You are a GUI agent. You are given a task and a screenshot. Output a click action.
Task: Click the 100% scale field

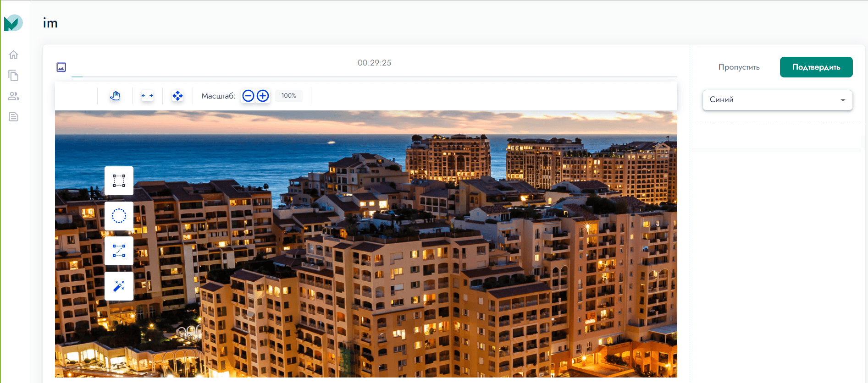289,96
